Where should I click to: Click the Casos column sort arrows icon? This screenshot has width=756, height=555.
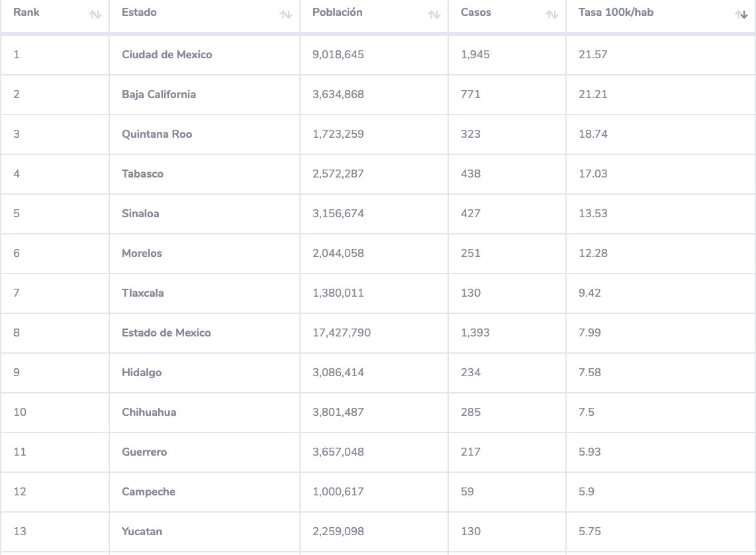552,15
